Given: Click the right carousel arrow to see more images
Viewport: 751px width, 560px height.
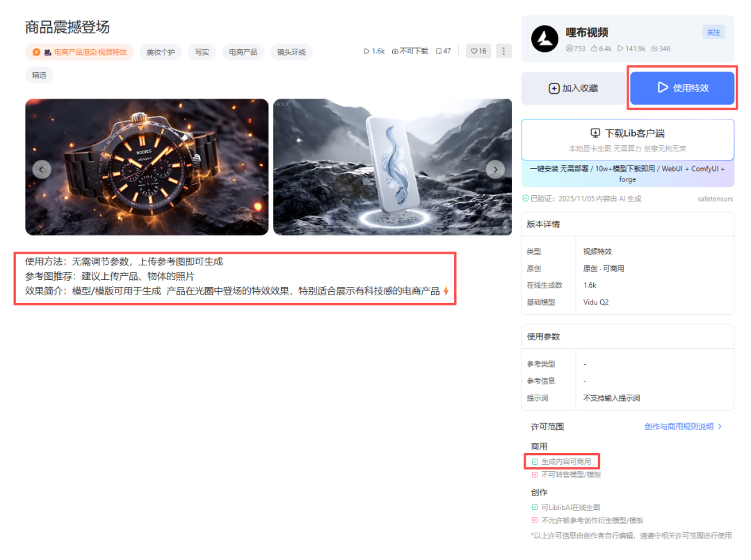Looking at the screenshot, I should tap(495, 169).
